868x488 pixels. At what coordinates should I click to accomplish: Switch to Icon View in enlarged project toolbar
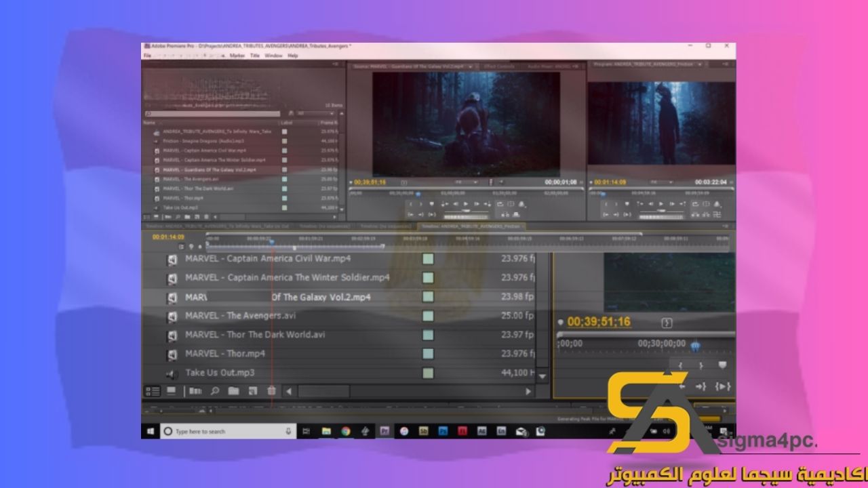coord(172,391)
